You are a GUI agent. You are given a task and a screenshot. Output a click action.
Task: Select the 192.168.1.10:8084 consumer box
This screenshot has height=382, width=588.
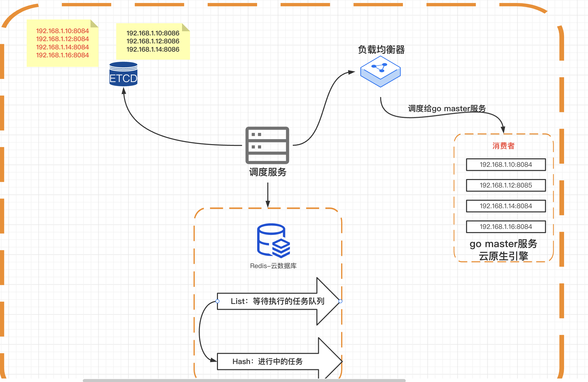point(506,165)
